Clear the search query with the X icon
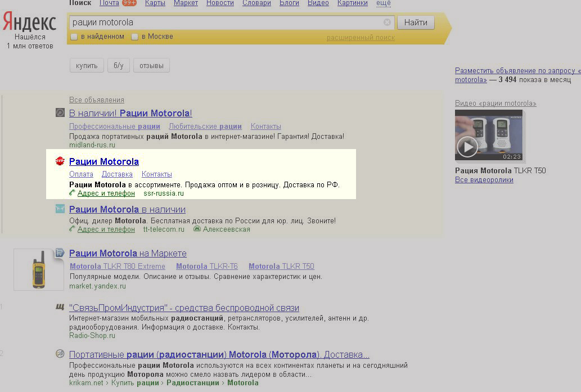Viewport: 581px width, 392px height. pos(387,22)
